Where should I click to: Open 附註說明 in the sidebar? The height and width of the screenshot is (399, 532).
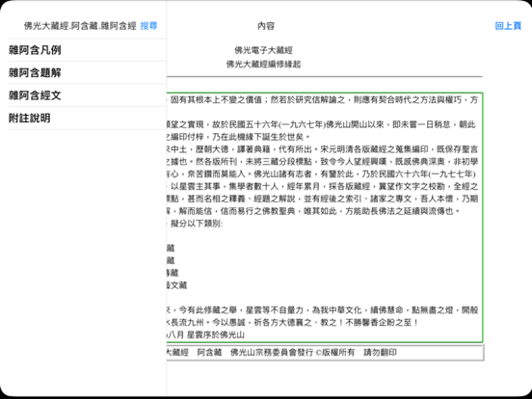(x=87, y=119)
